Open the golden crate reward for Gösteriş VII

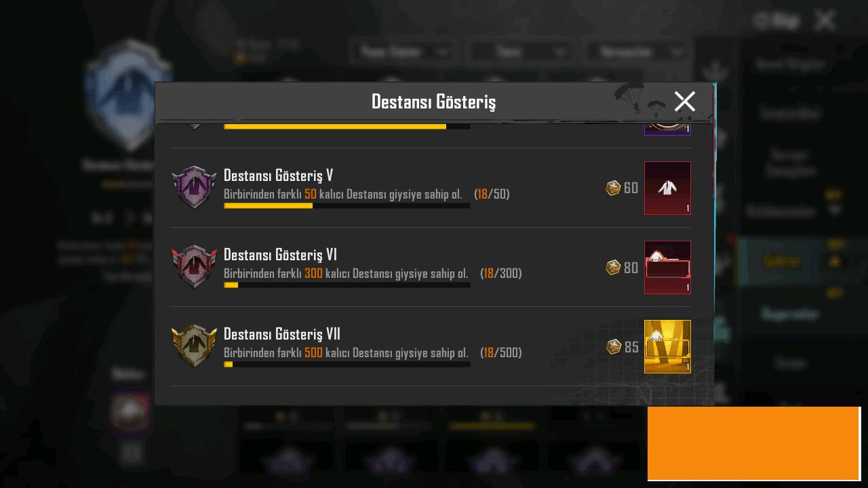point(667,346)
